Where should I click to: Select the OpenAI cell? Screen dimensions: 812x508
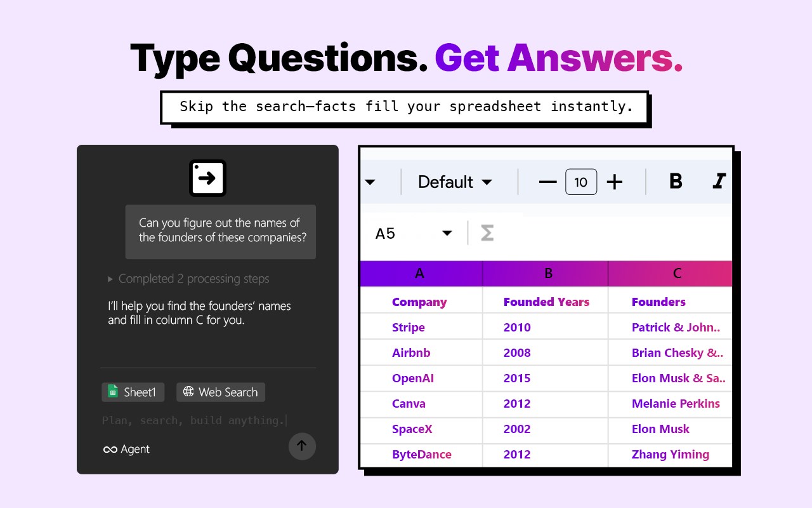pos(421,378)
